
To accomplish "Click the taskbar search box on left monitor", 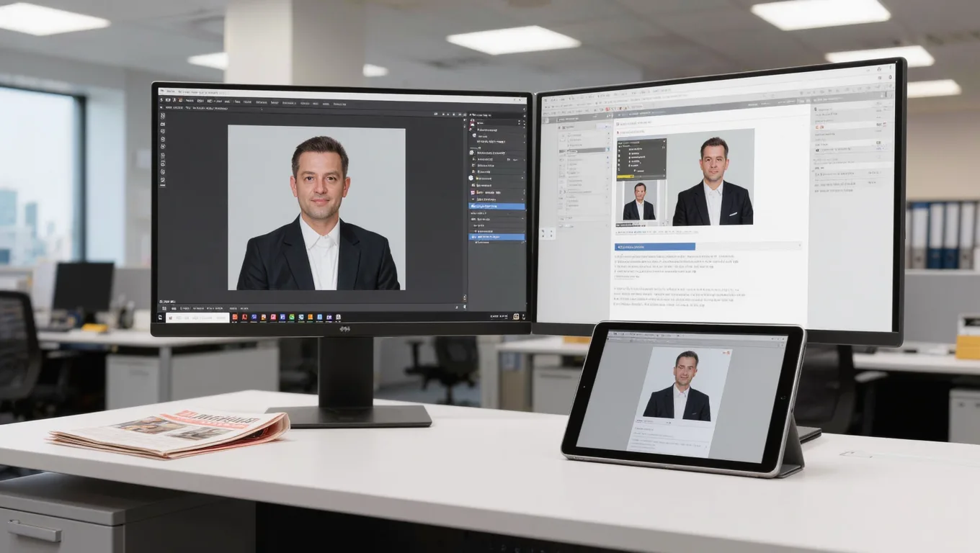I will 197,318.
